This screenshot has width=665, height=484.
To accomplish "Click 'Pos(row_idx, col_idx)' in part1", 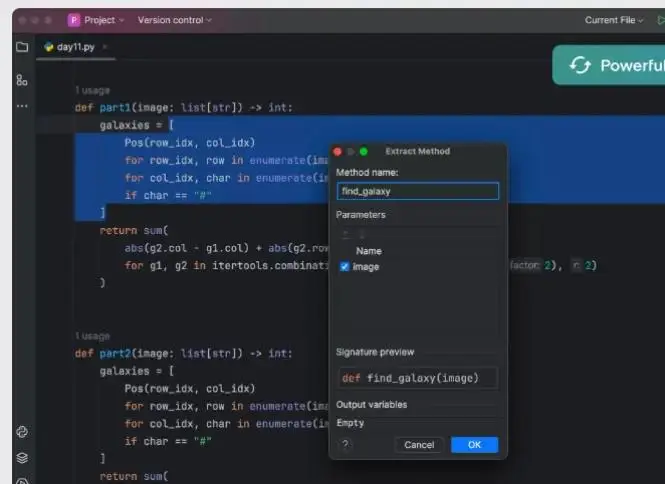I will 190,143.
